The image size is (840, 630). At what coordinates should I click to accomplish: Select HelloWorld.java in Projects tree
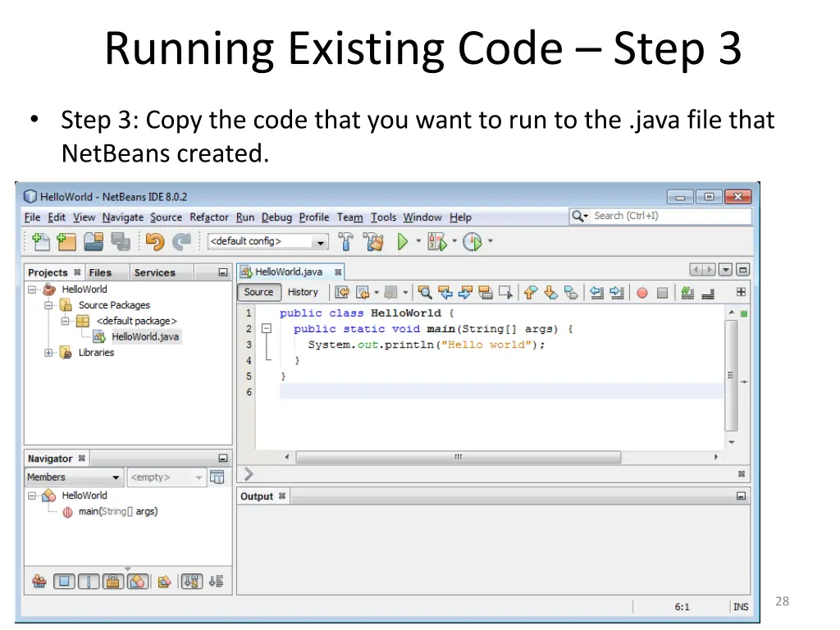coord(145,336)
